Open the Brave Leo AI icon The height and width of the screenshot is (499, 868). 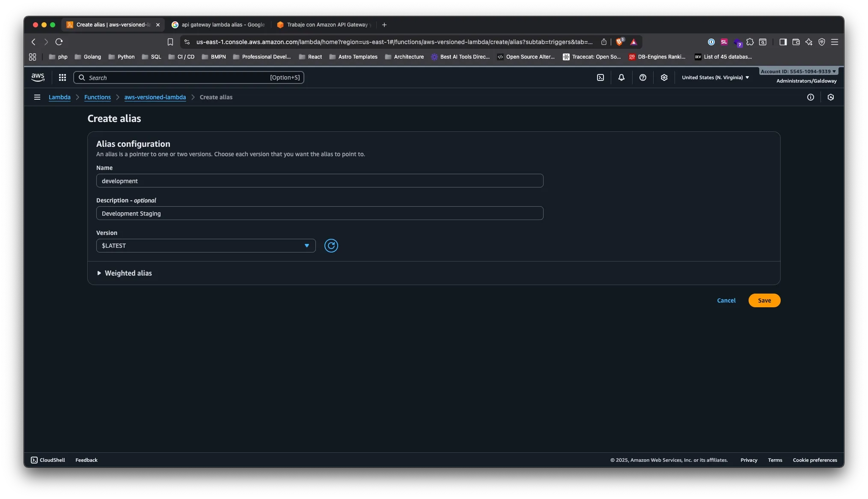809,42
